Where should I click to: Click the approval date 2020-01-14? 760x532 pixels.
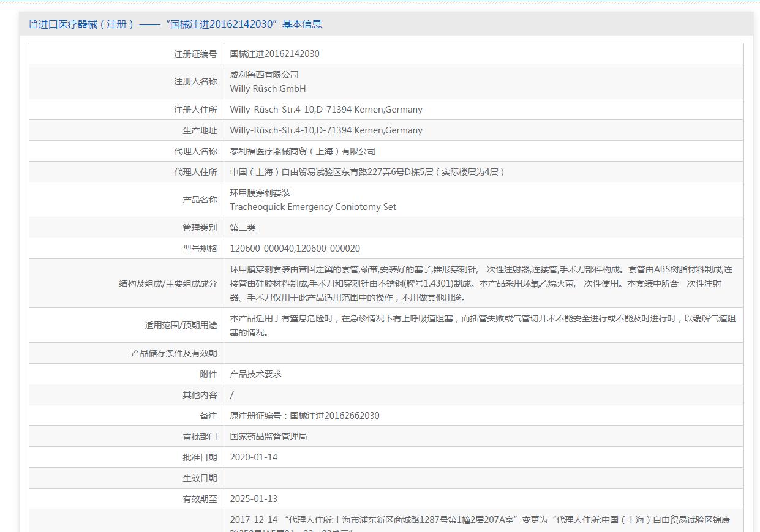(x=254, y=457)
